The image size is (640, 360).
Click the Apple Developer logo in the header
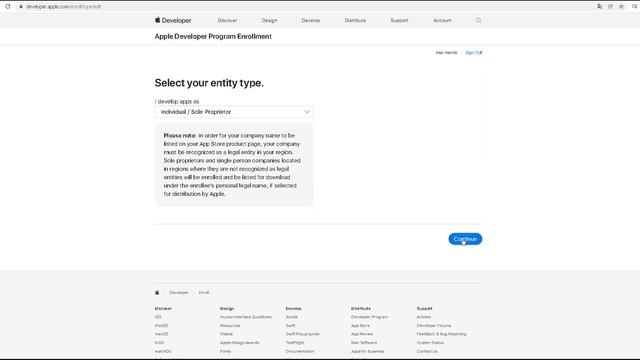click(x=173, y=20)
